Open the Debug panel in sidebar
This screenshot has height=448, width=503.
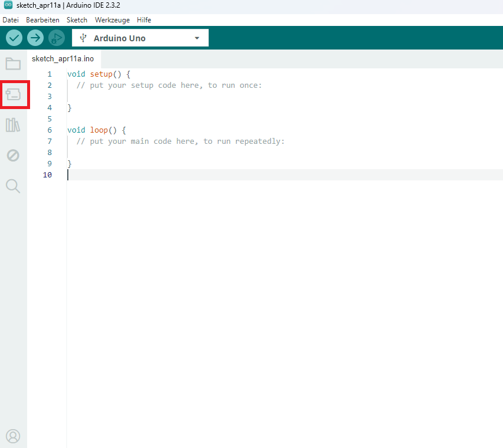[13, 156]
